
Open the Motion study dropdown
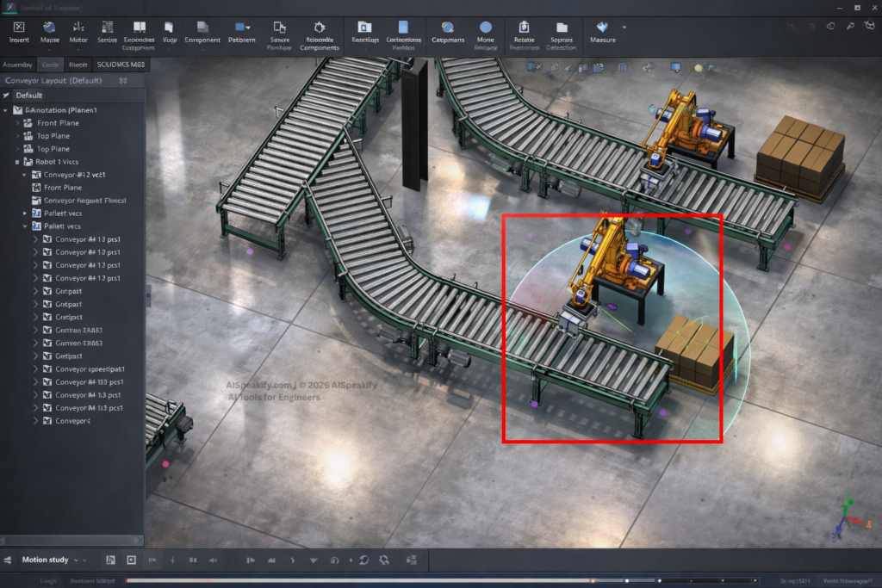pyautogui.click(x=76, y=560)
